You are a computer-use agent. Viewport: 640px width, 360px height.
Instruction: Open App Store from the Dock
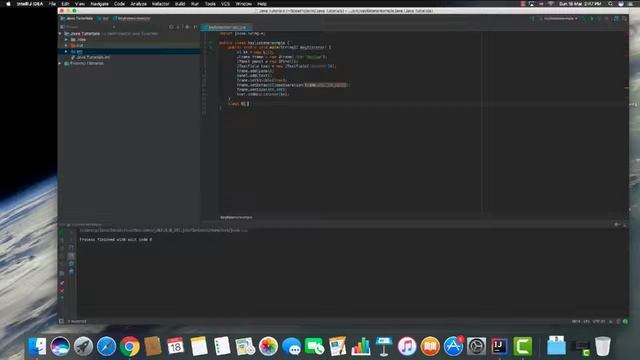click(x=453, y=347)
